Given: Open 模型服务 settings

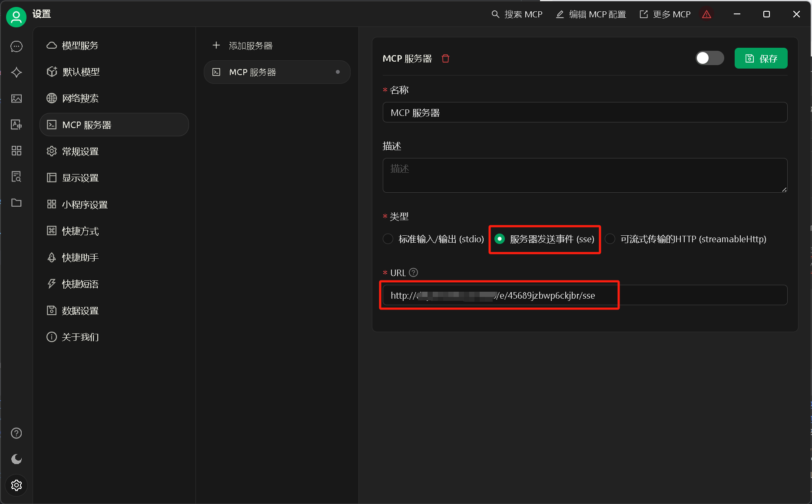Looking at the screenshot, I should tap(114, 46).
